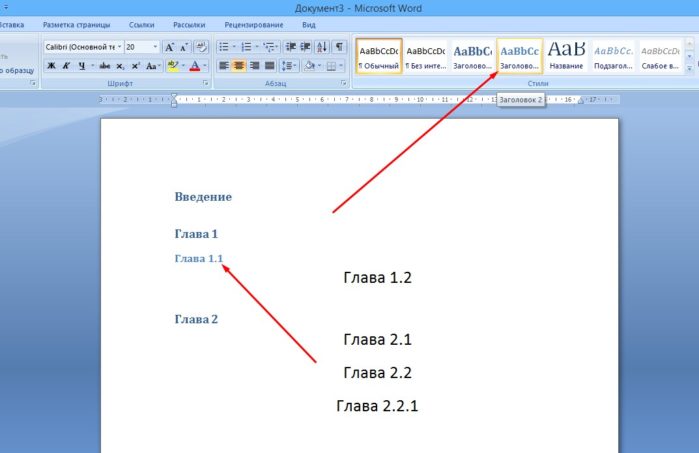Expand the styles gallery with More arrow

tap(690, 68)
